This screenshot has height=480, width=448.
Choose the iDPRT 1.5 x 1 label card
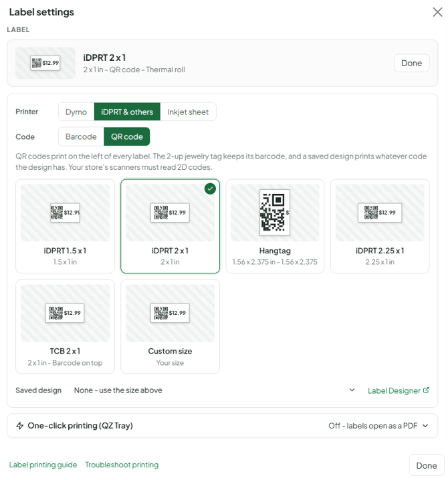click(x=66, y=226)
